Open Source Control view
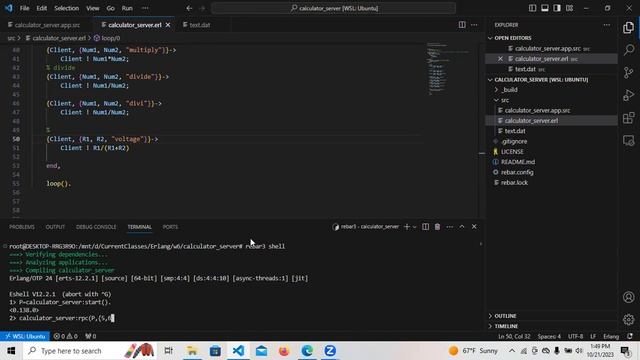The width and height of the screenshot is (640, 360). [x=629, y=73]
